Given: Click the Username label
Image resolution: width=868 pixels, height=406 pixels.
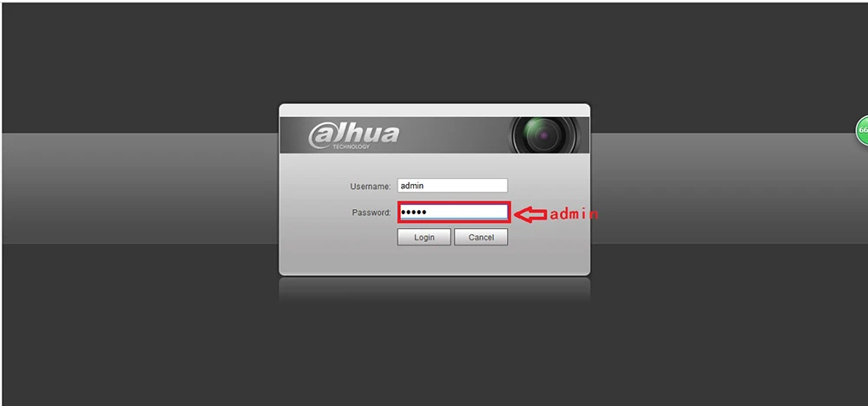Looking at the screenshot, I should point(371,187).
